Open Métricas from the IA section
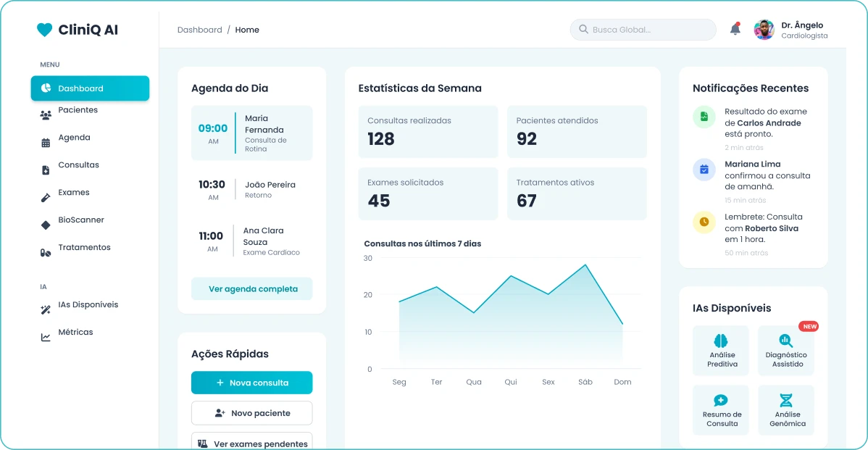Viewport: 868px width, 450px height. tap(75, 333)
